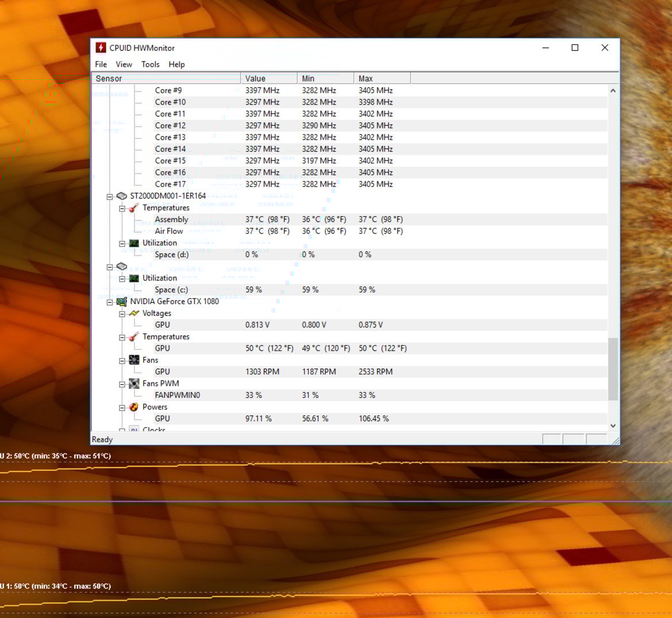Viewport: 672px width, 618px height.
Task: Select the Core #13 row label
Action: (x=171, y=137)
